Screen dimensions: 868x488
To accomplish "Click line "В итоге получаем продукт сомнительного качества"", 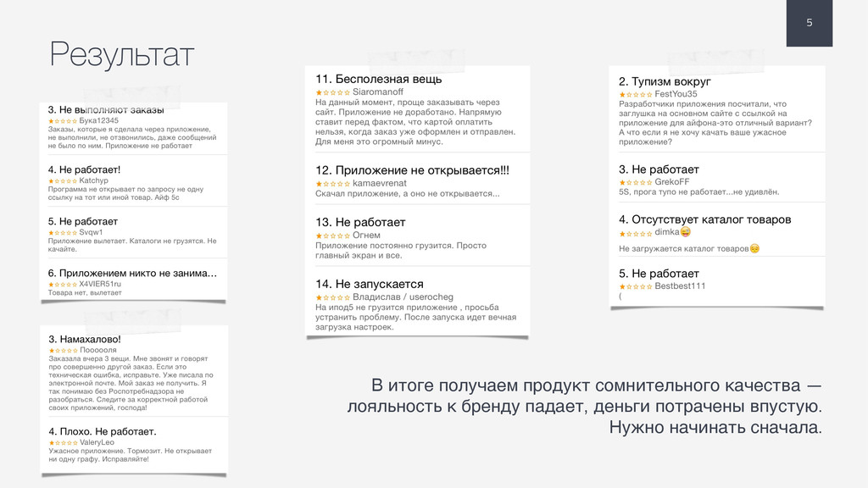I will coord(586,385).
